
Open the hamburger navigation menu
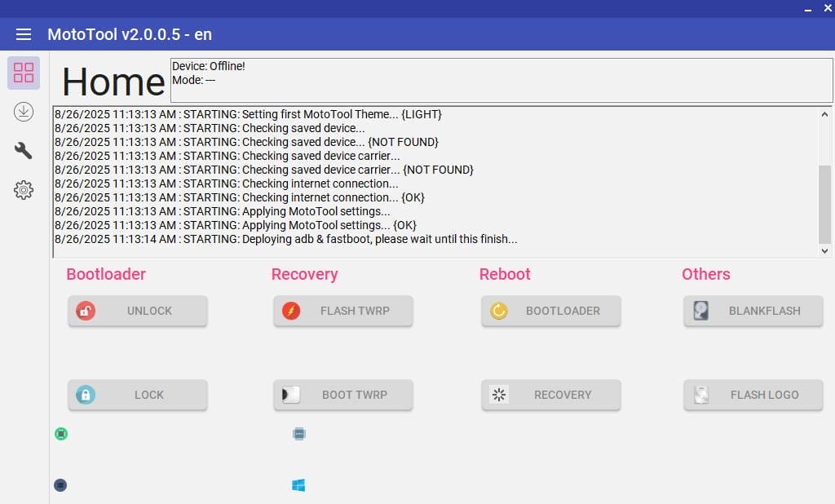[24, 34]
